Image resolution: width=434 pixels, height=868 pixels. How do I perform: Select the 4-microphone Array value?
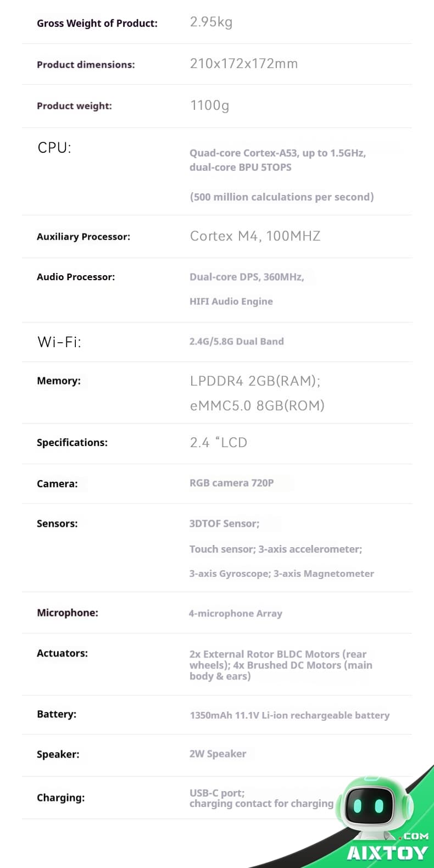[236, 613]
